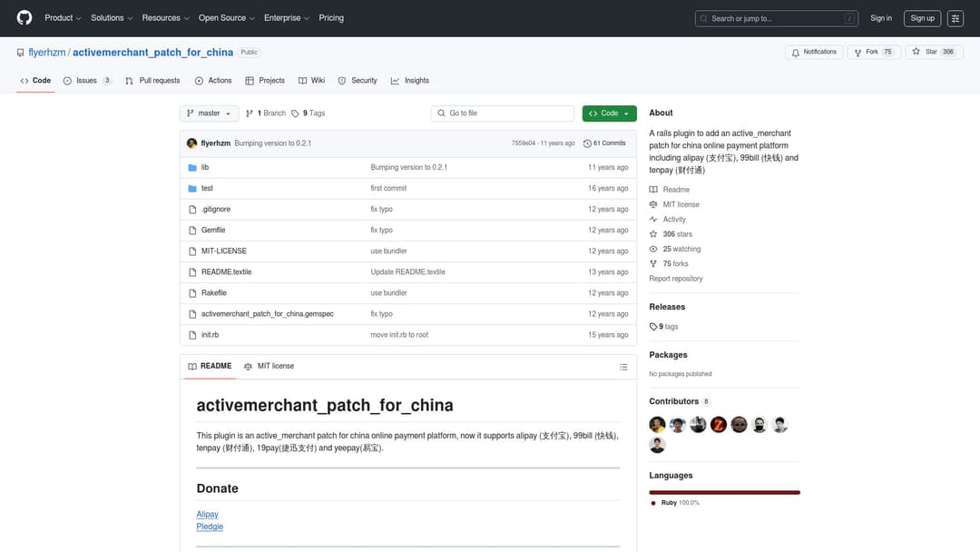Open activemerchant_patch_for_china.gemspec file
The image size is (980, 552).
(268, 314)
